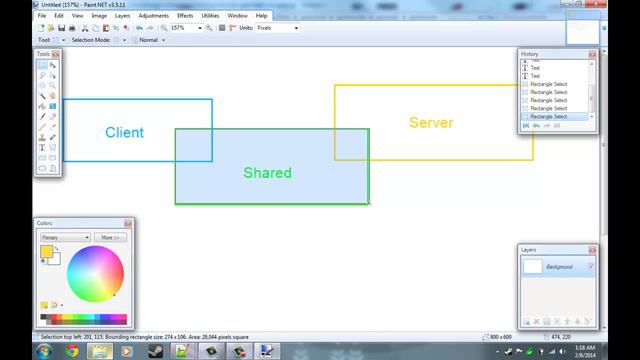Click the Zoom In magnifier icon
This screenshot has width=640, height=360.
pos(209,28)
